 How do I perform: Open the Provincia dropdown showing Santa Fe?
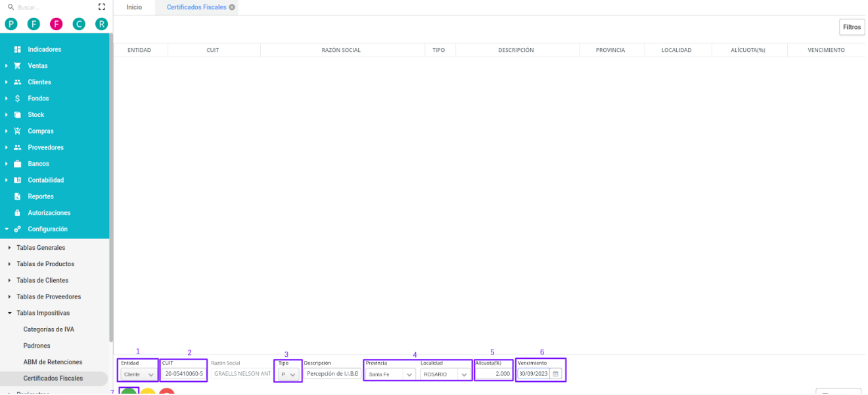click(390, 374)
